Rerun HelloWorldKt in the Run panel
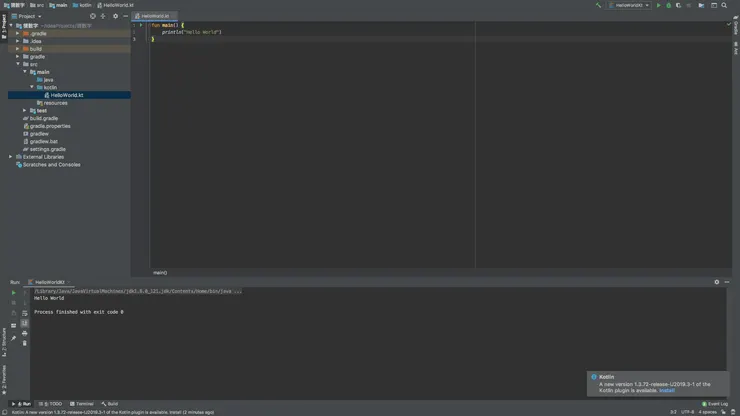Image resolution: width=740 pixels, height=416 pixels. click(13, 293)
